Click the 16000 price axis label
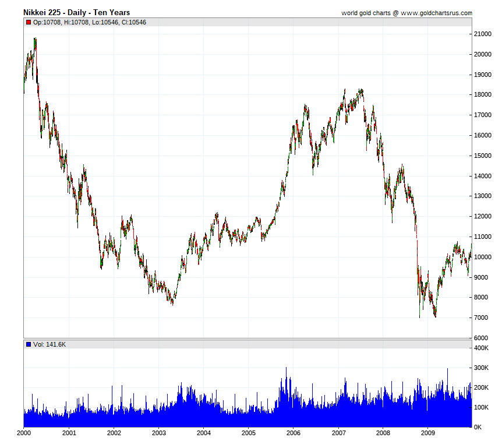This screenshot has height=448, width=495. click(483, 135)
